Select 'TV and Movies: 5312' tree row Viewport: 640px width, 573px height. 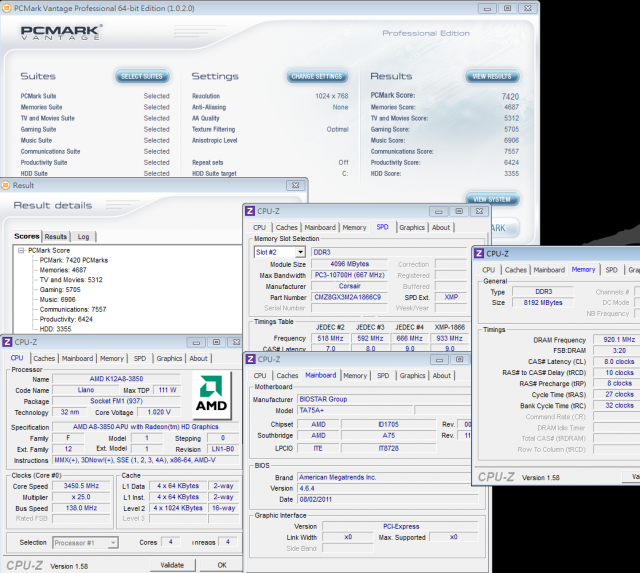pyautogui.click(x=71, y=280)
